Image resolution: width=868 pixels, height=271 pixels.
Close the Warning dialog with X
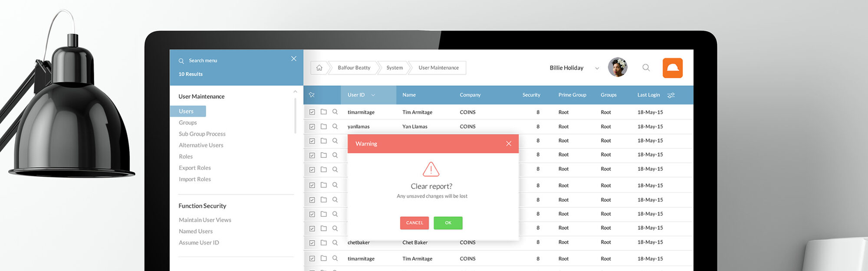click(509, 144)
